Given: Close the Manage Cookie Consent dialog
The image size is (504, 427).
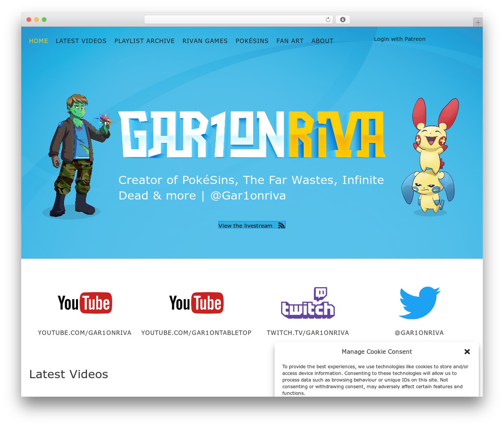Looking at the screenshot, I should pos(467,351).
